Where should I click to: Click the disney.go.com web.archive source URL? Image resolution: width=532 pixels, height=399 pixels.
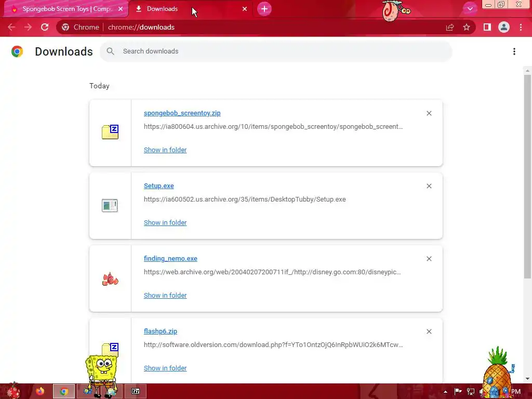point(272,272)
